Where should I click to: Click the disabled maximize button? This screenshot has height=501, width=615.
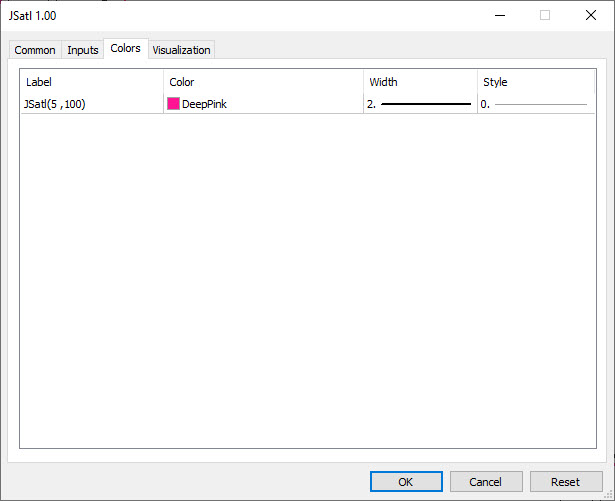(545, 15)
